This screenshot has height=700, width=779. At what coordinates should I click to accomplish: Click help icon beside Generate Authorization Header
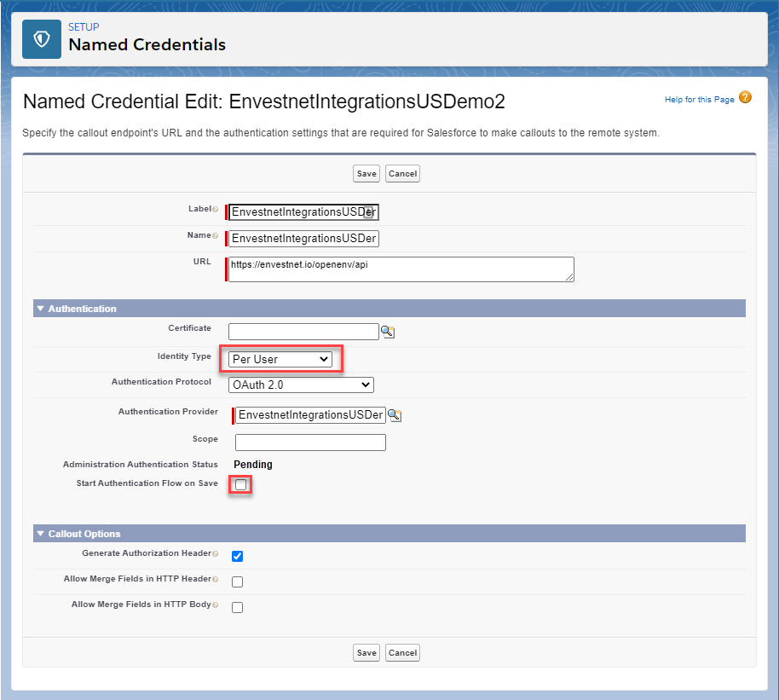(215, 554)
